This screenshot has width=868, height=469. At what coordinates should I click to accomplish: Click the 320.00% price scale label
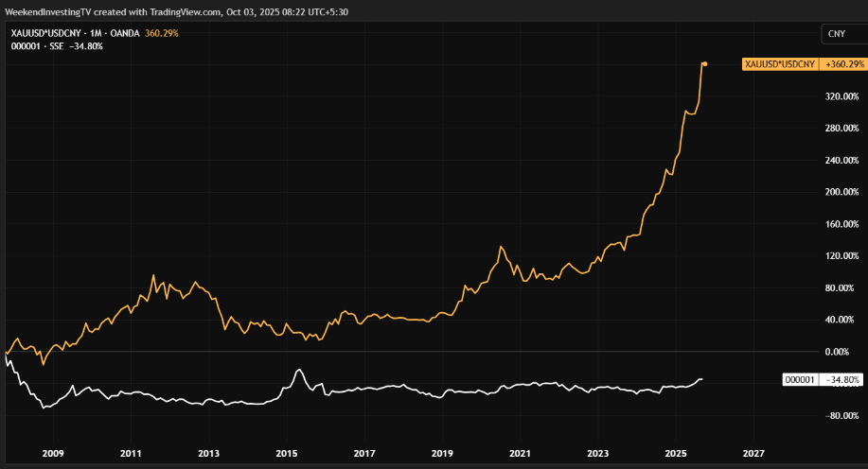841,96
